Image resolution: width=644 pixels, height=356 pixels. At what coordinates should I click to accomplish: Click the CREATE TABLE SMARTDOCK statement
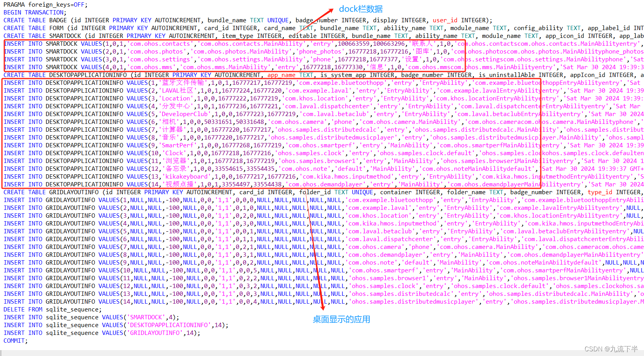coord(324,36)
